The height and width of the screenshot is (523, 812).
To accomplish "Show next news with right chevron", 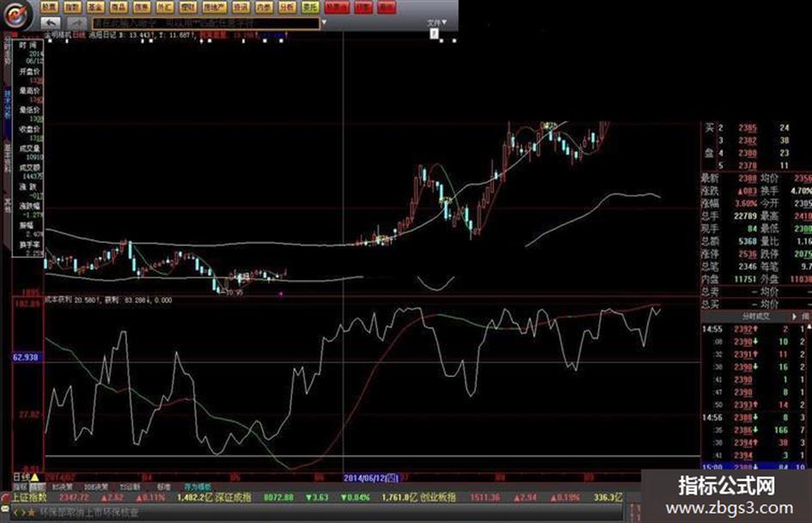I will (x=22, y=513).
